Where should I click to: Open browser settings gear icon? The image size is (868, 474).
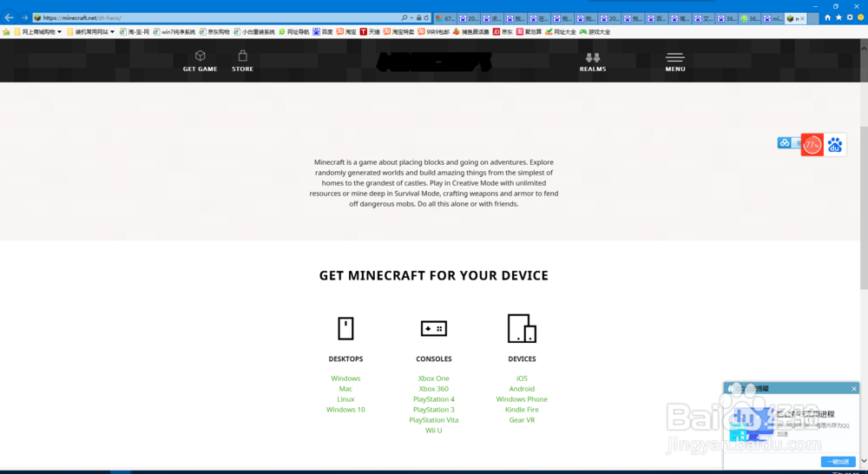point(850,17)
